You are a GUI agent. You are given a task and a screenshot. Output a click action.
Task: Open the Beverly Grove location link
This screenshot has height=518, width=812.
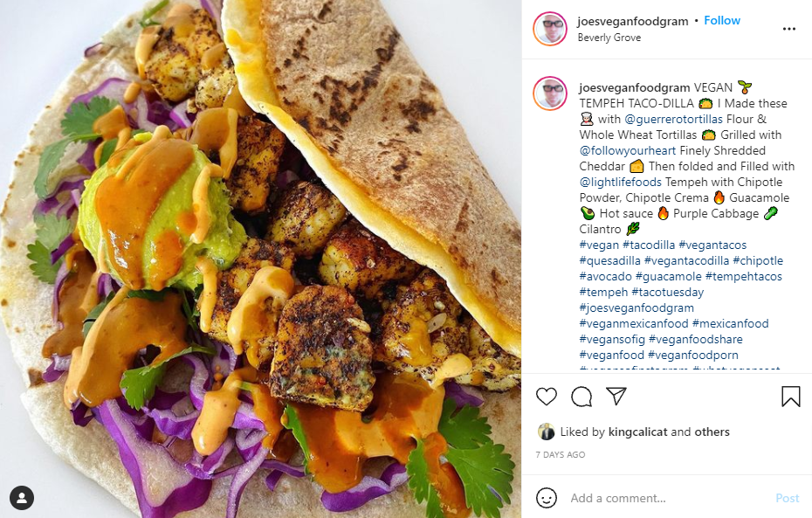tap(609, 38)
